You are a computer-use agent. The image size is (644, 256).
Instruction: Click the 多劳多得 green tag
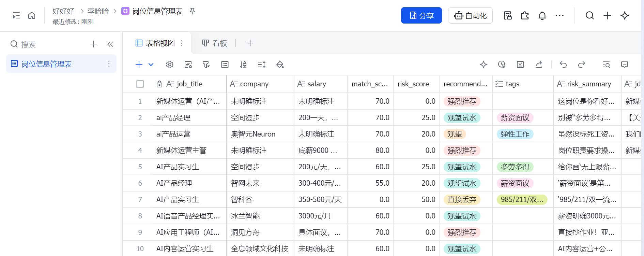pos(515,167)
